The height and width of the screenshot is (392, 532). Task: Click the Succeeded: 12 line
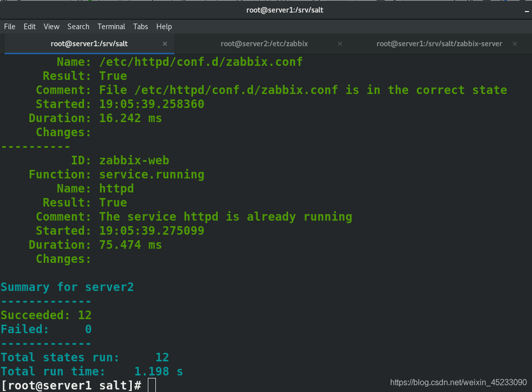(x=46, y=316)
